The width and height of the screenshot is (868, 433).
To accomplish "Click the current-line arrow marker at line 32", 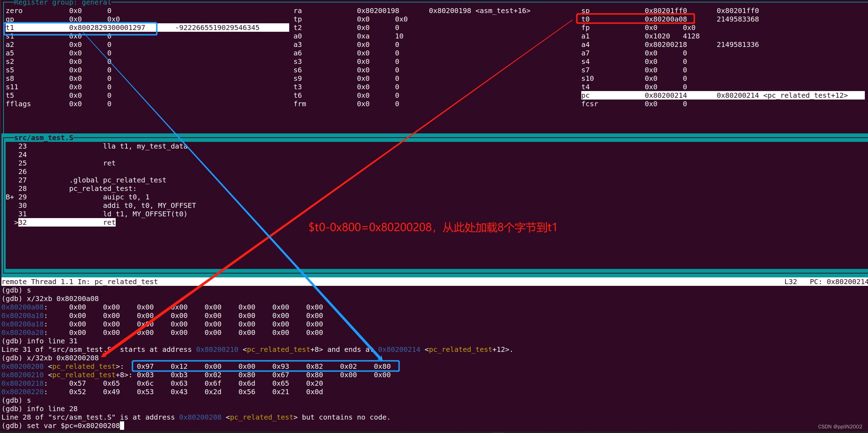I will (x=16, y=222).
